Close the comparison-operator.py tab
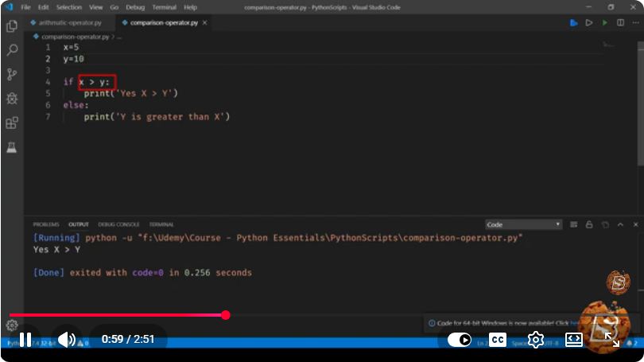The width and height of the screenshot is (644, 362). coord(204,22)
